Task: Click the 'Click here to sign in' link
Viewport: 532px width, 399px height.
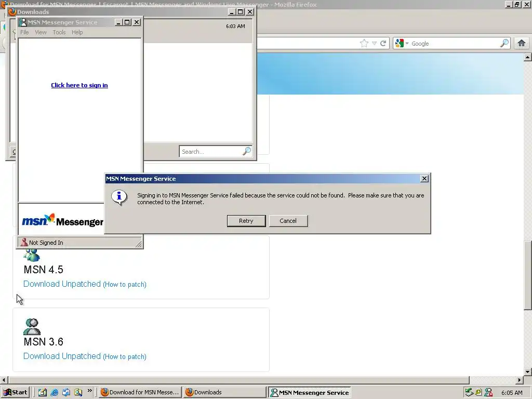Action: click(x=79, y=85)
